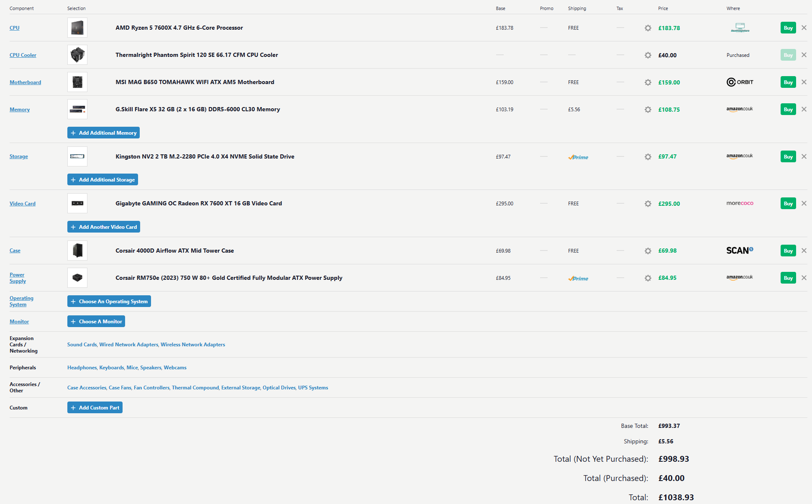The height and width of the screenshot is (504, 812).
Task: Remove the Thermalright Phantom Spirit cooler
Action: coord(804,55)
